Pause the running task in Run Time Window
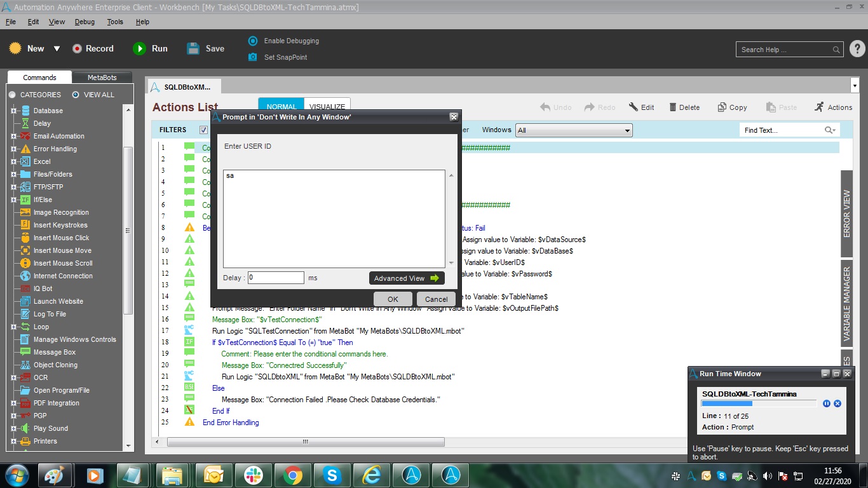 coord(827,403)
